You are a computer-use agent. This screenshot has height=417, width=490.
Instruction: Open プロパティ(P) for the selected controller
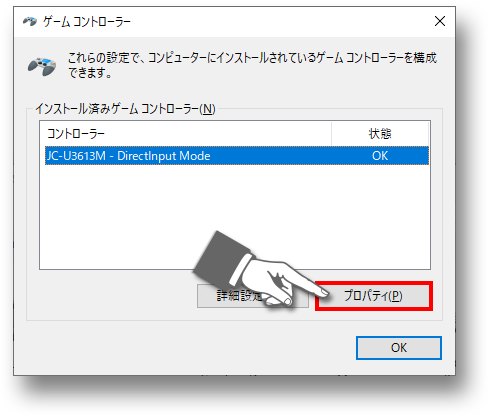pos(373,296)
